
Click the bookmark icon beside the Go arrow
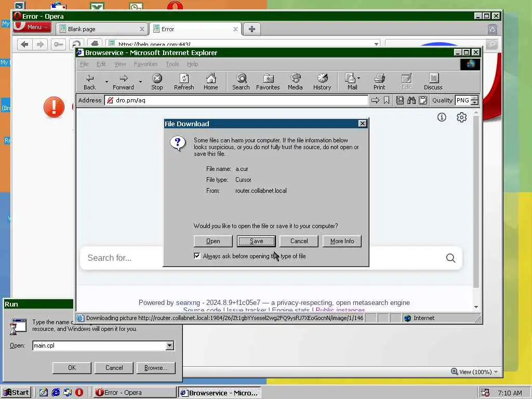387,100
